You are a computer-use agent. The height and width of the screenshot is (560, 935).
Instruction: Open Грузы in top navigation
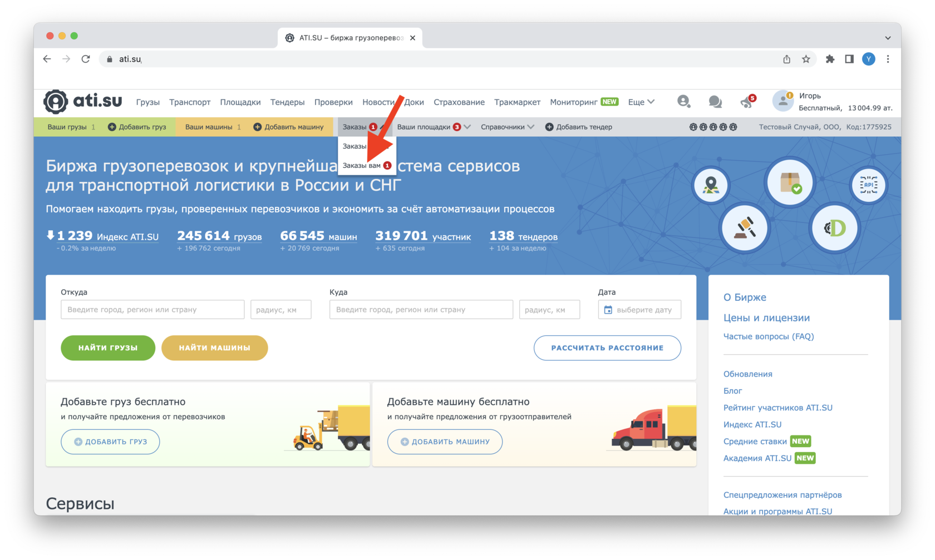[148, 102]
